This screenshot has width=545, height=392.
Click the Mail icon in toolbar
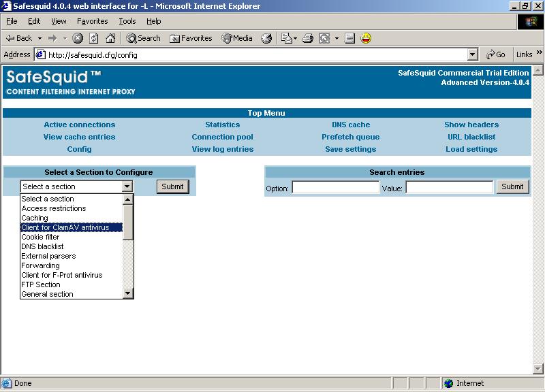point(286,38)
